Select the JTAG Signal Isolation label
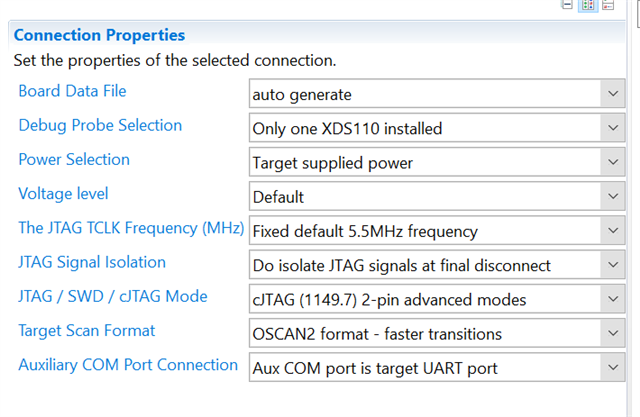Screen dimensions: 640x417 [92, 262]
